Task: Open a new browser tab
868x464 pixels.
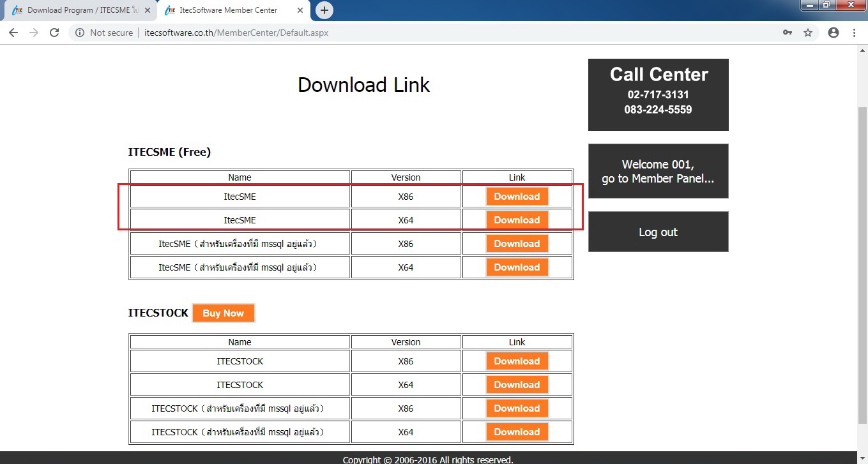Action: tap(324, 10)
